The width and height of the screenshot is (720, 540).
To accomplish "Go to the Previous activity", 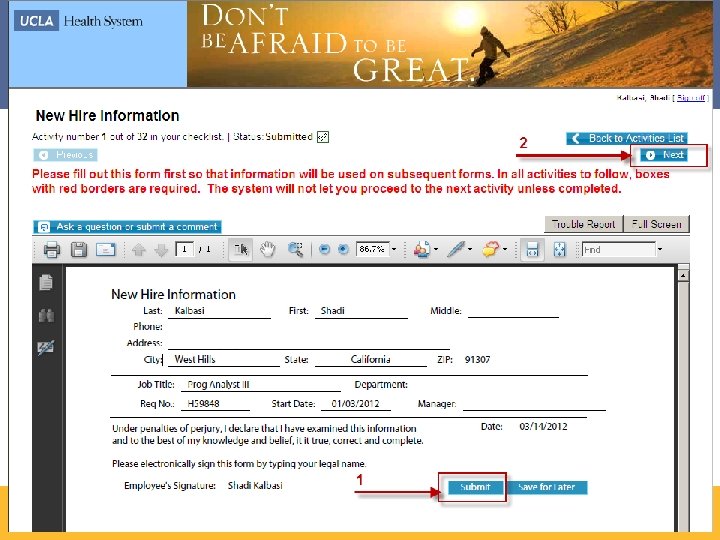I will click(65, 155).
